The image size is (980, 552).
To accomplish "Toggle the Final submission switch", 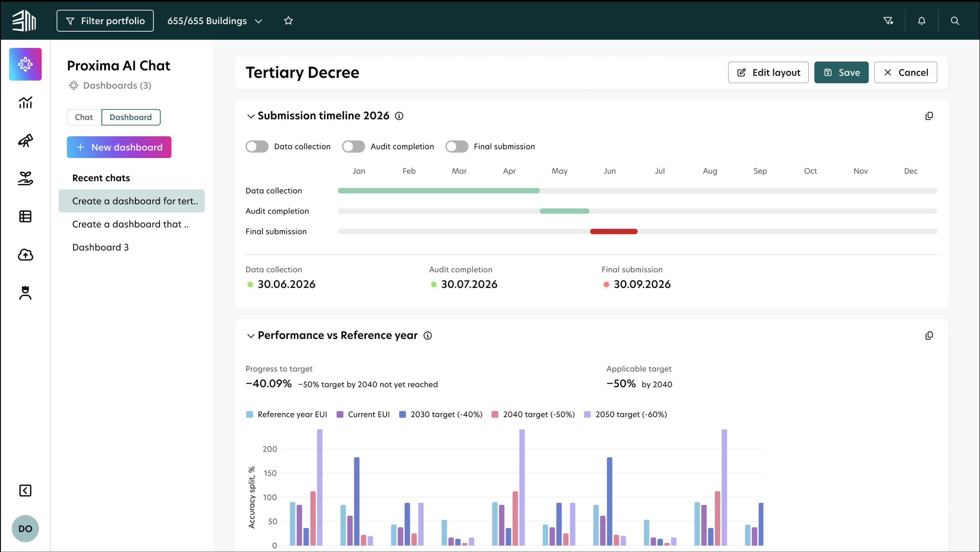I will pyautogui.click(x=457, y=147).
